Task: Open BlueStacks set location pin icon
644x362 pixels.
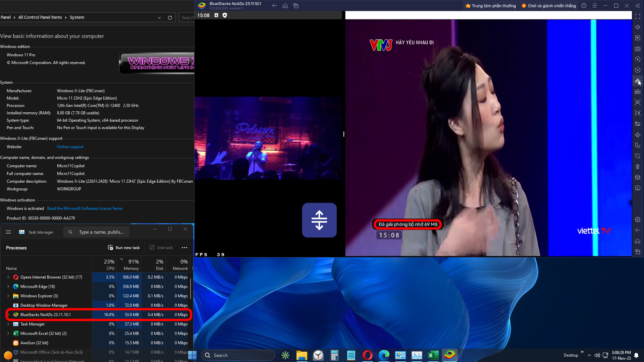Action: pyautogui.click(x=638, y=167)
